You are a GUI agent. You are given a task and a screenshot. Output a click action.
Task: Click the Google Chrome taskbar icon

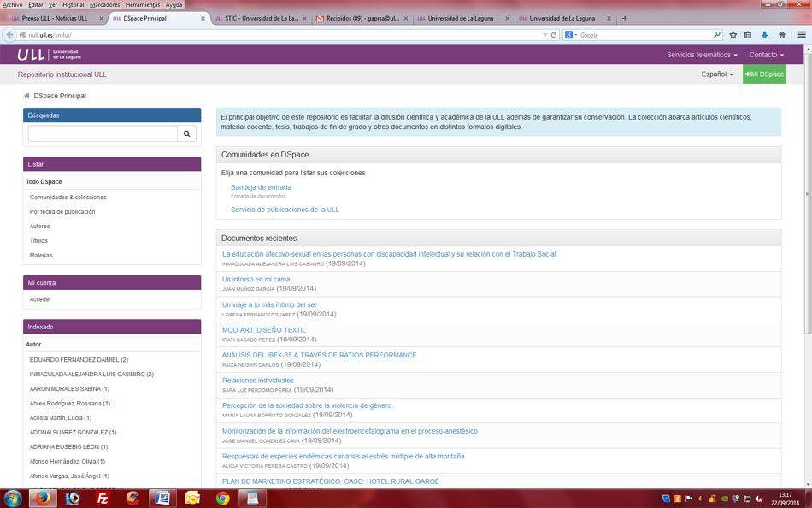[222, 498]
